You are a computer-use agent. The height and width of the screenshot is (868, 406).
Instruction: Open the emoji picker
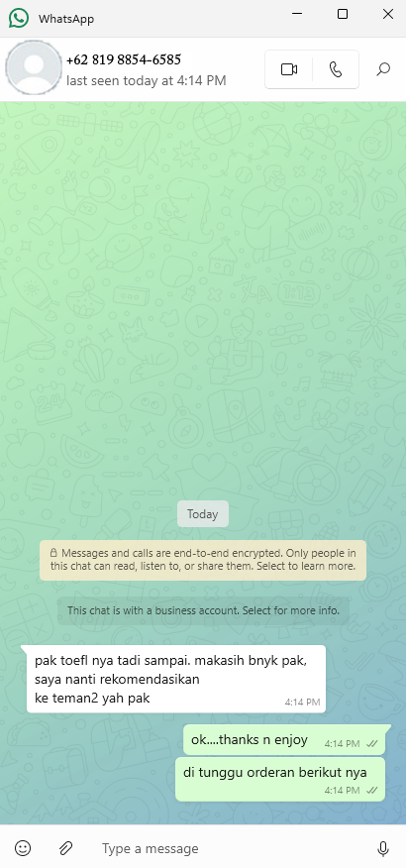23,847
